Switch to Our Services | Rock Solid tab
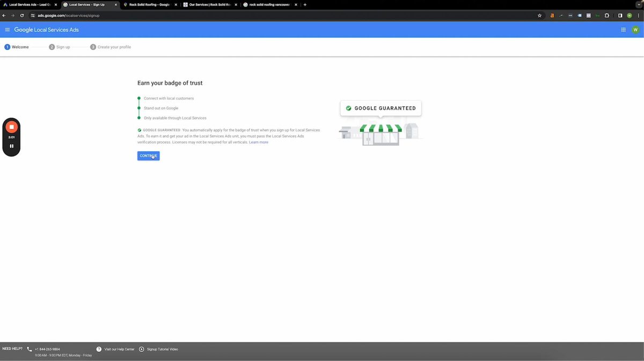Screen dimensions: 644x361 pos(209,4)
